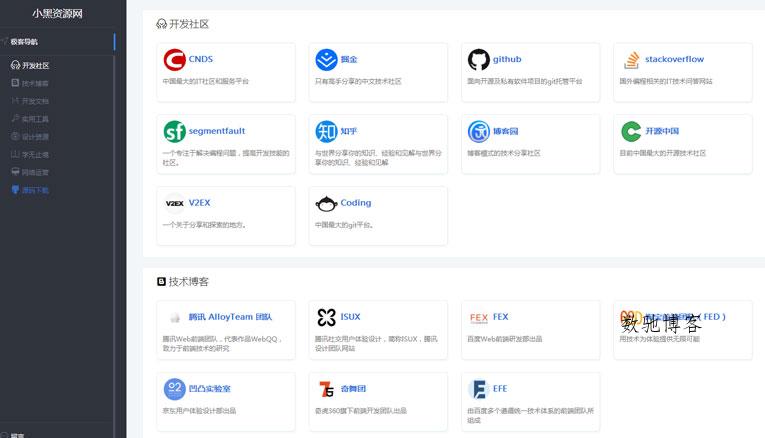Open 技术博客 in the sidebar
This screenshot has height=438, width=765.
pyautogui.click(x=30, y=83)
